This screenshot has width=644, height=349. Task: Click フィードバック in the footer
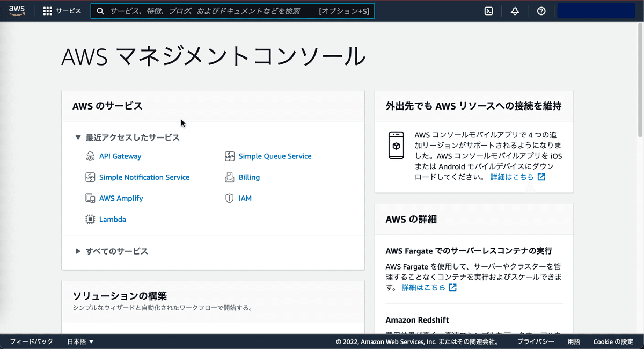32,341
